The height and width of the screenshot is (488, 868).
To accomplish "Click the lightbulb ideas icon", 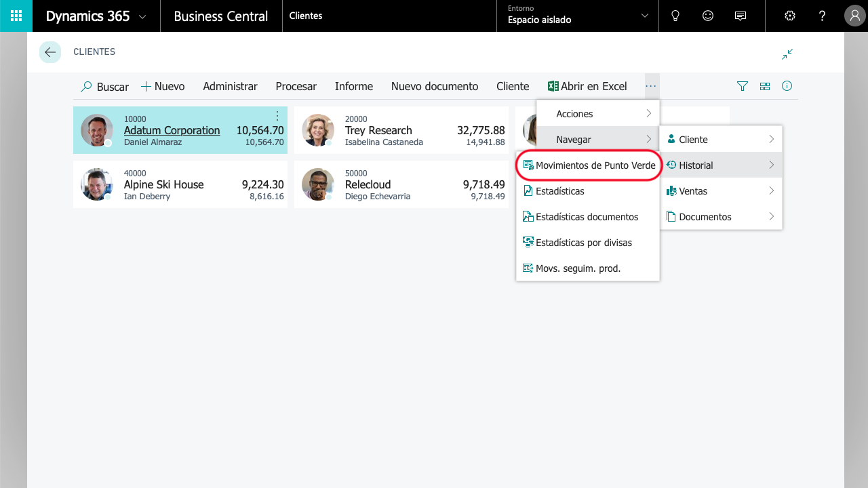I will click(675, 16).
